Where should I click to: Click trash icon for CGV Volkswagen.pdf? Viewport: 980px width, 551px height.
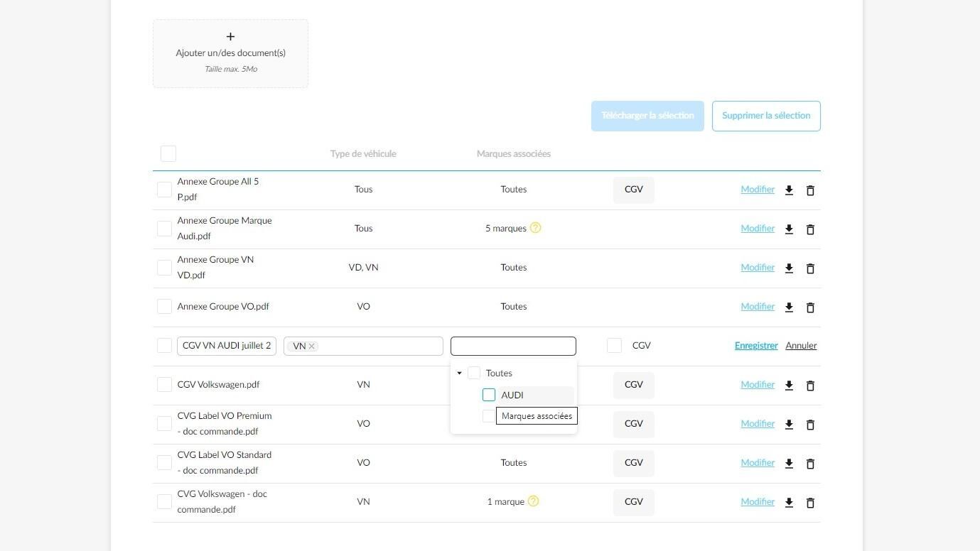810,386
